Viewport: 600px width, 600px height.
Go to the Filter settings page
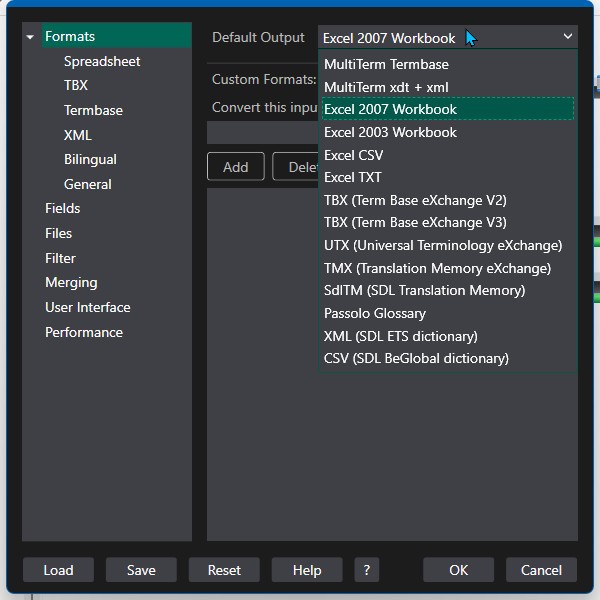[60, 258]
